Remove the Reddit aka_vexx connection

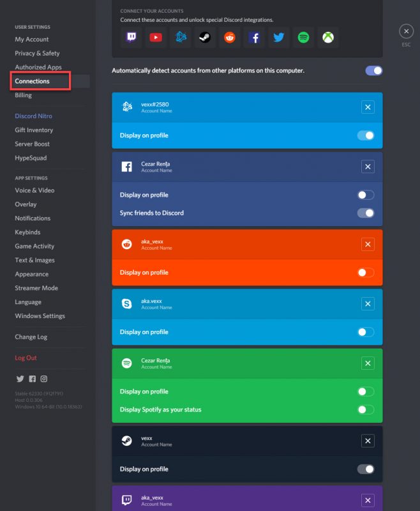tap(368, 244)
